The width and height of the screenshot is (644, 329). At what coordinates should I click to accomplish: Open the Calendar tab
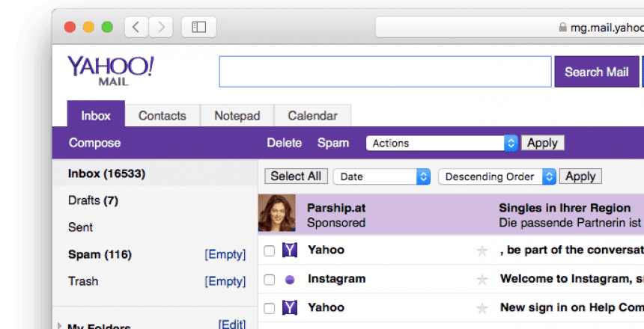(x=312, y=116)
